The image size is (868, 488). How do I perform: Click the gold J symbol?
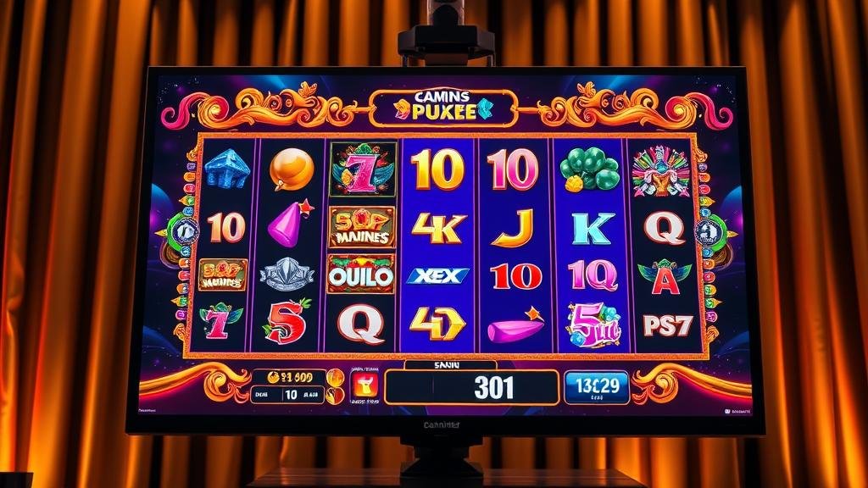point(513,227)
